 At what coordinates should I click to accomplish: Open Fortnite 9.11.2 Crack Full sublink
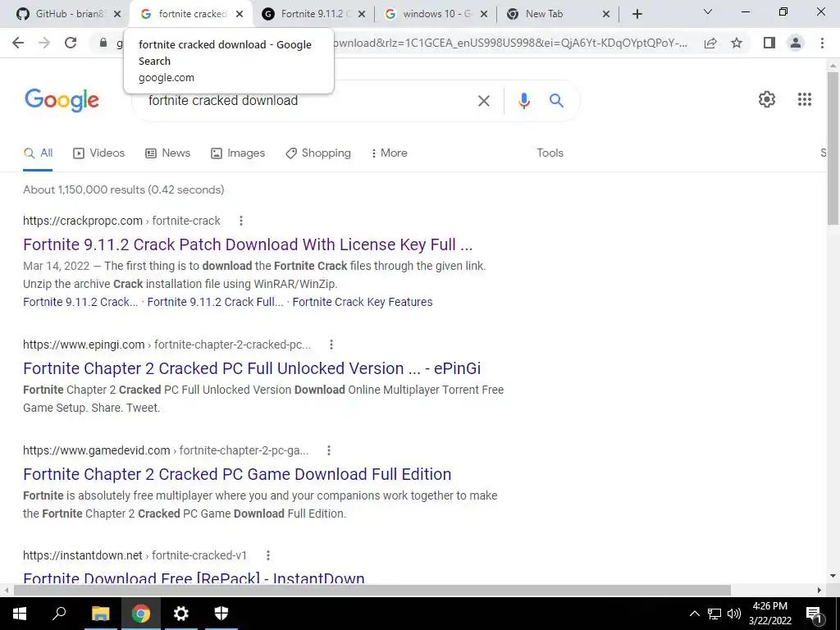(x=216, y=302)
